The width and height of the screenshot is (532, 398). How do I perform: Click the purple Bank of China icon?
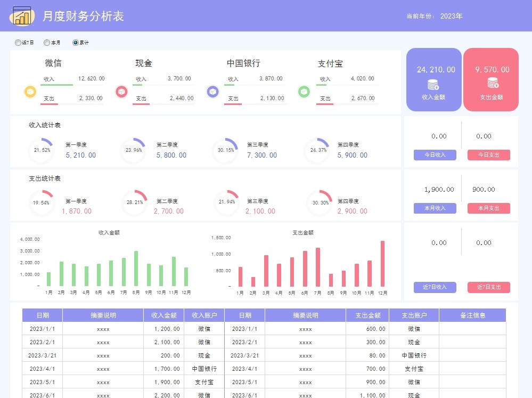pyautogui.click(x=212, y=92)
